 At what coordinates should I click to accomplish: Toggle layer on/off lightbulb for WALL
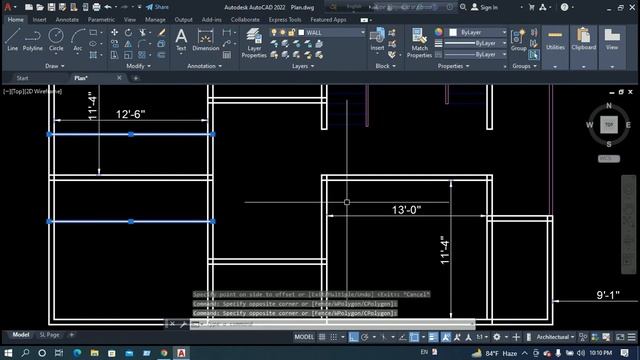click(274, 32)
